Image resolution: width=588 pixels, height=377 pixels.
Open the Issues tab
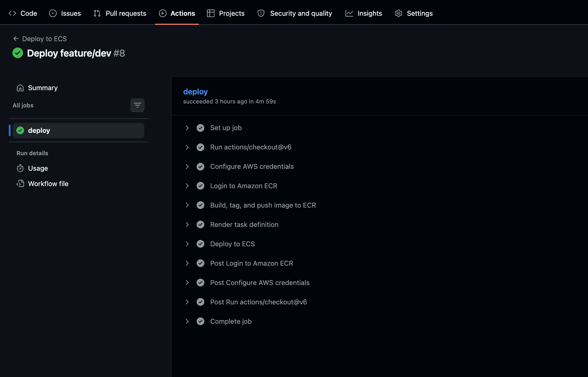coord(65,13)
